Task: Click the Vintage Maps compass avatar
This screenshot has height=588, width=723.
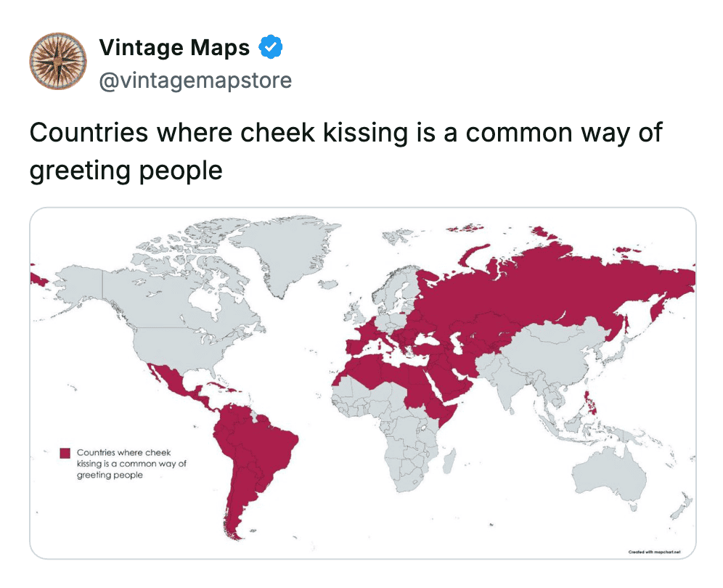Action: (x=58, y=62)
